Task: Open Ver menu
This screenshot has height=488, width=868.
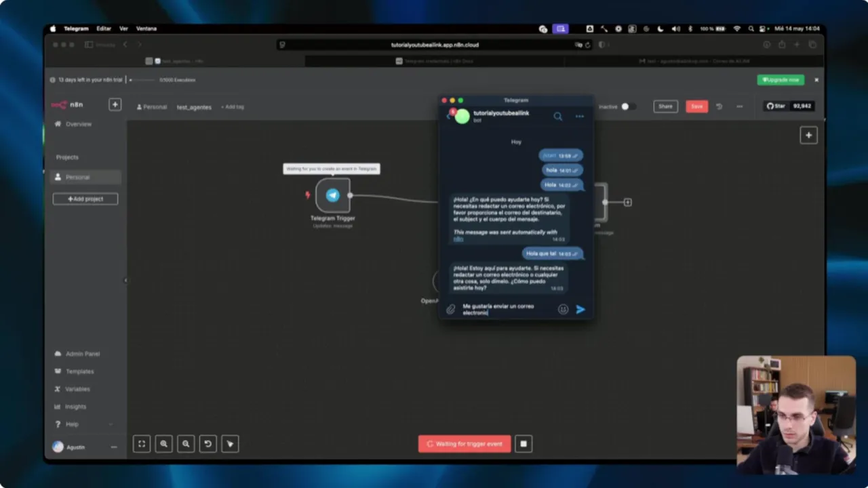Action: pyautogui.click(x=123, y=28)
